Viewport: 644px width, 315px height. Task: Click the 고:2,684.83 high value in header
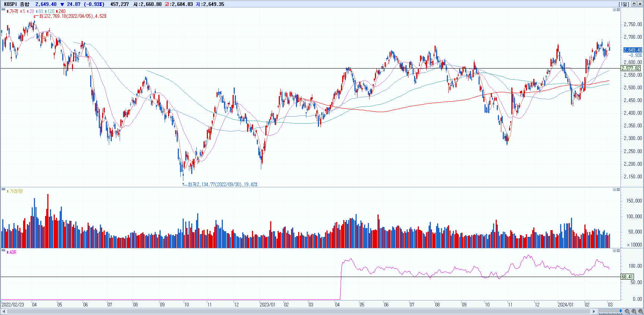click(x=179, y=4)
